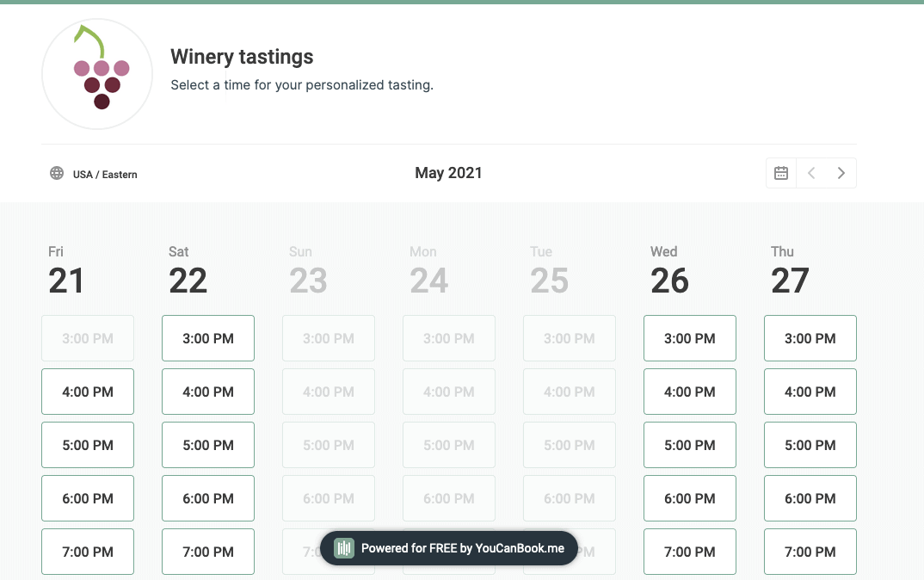This screenshot has width=924, height=580.
Task: Book Saturday 22 at 6:00 PM
Action: [208, 498]
